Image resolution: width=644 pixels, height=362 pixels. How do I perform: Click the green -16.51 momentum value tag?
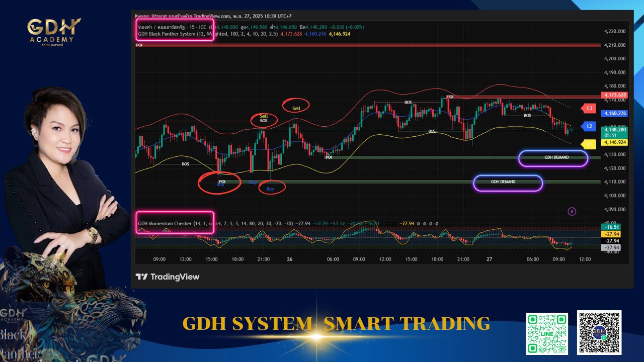coord(611,227)
